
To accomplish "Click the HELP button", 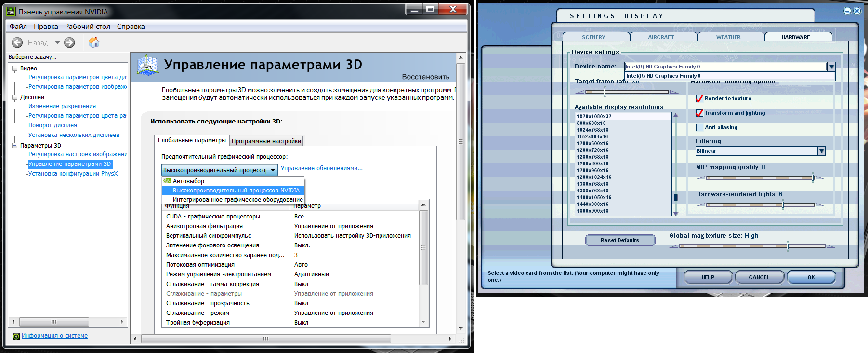I will click(708, 277).
